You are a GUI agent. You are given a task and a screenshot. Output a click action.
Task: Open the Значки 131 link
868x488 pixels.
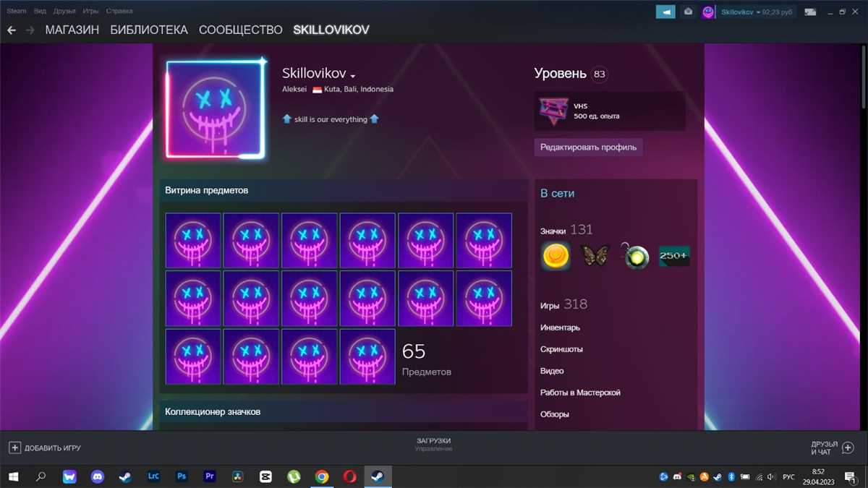coord(566,230)
